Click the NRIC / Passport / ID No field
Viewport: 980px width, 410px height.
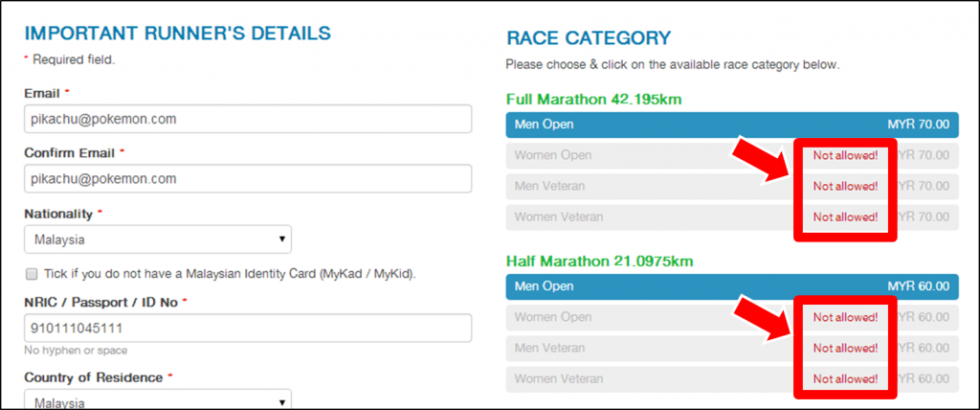(248, 328)
